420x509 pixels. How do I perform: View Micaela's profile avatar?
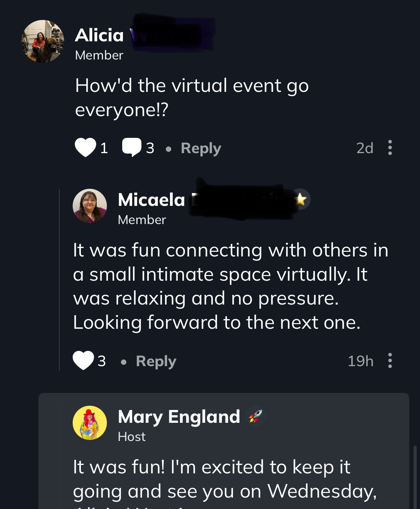[x=90, y=206]
